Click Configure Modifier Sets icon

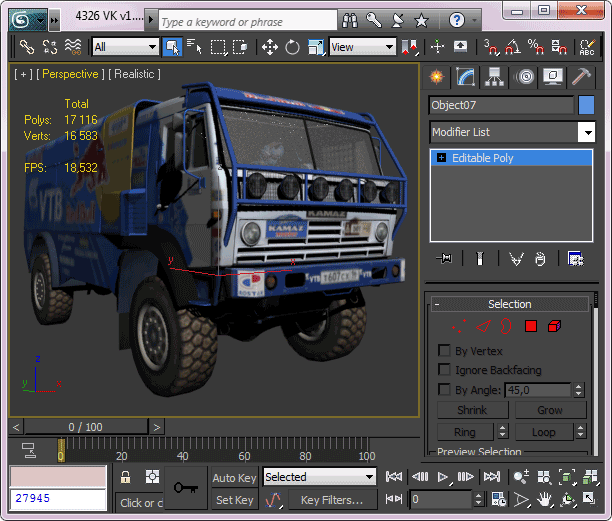point(575,258)
